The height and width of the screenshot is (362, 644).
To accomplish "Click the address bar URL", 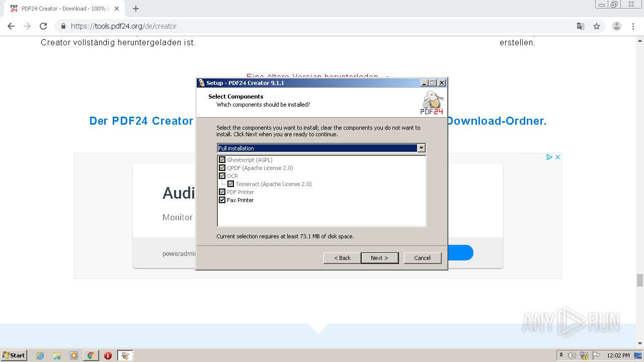I will [124, 26].
